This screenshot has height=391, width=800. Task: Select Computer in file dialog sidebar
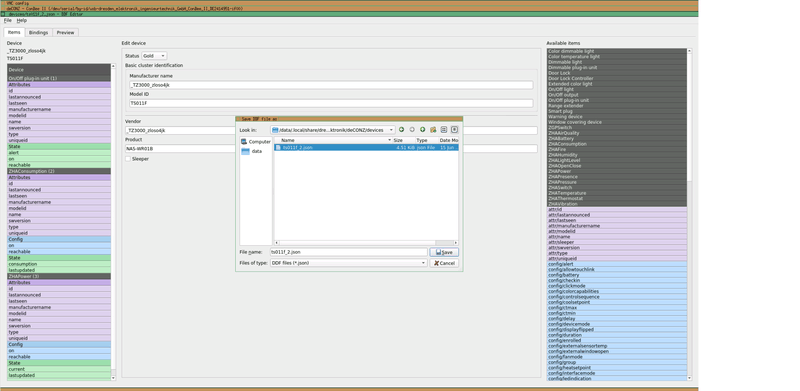[256, 141]
